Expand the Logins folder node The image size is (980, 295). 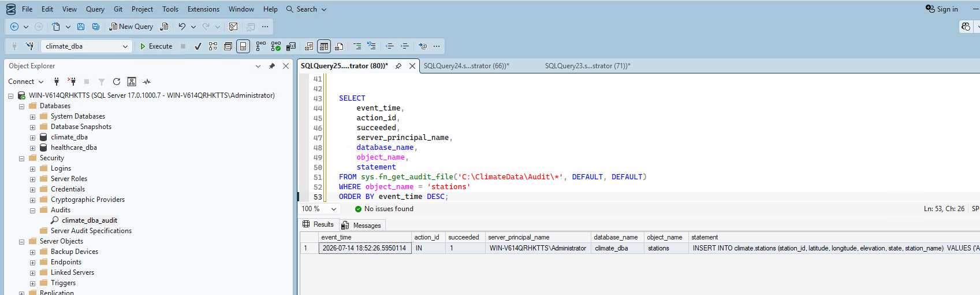tap(32, 169)
